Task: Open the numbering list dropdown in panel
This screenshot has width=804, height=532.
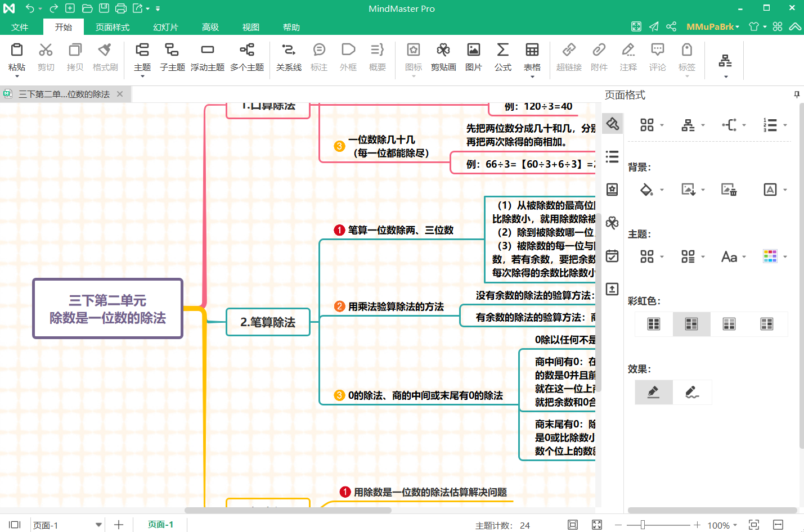Action: click(785, 125)
